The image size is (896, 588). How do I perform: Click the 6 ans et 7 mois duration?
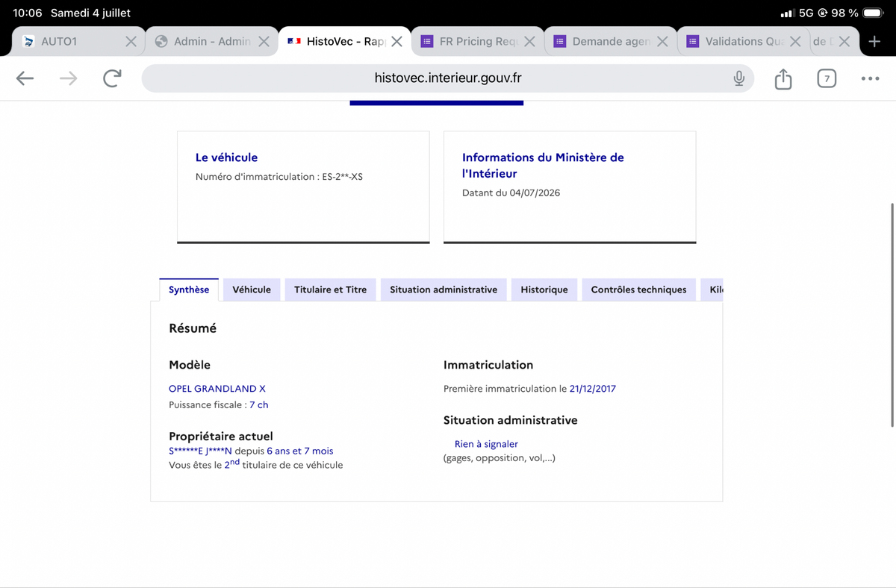pos(300,451)
